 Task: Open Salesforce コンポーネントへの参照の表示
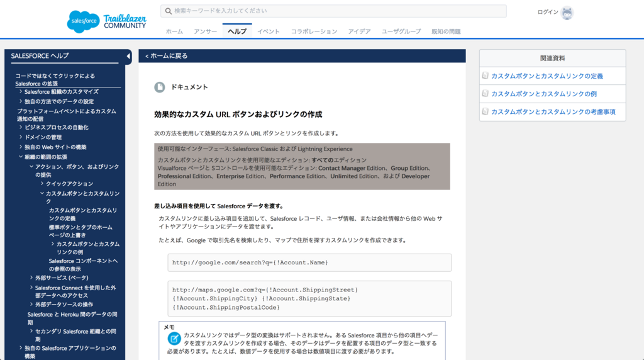(x=83, y=265)
